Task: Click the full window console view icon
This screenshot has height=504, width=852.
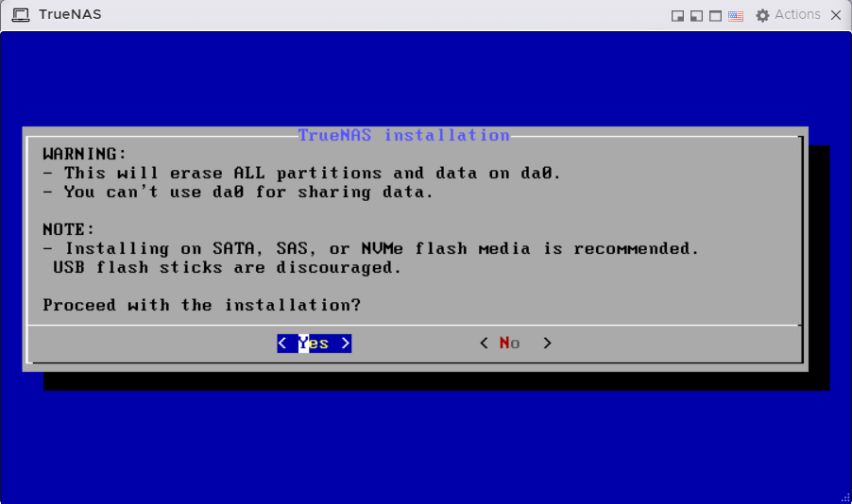Action: [716, 16]
